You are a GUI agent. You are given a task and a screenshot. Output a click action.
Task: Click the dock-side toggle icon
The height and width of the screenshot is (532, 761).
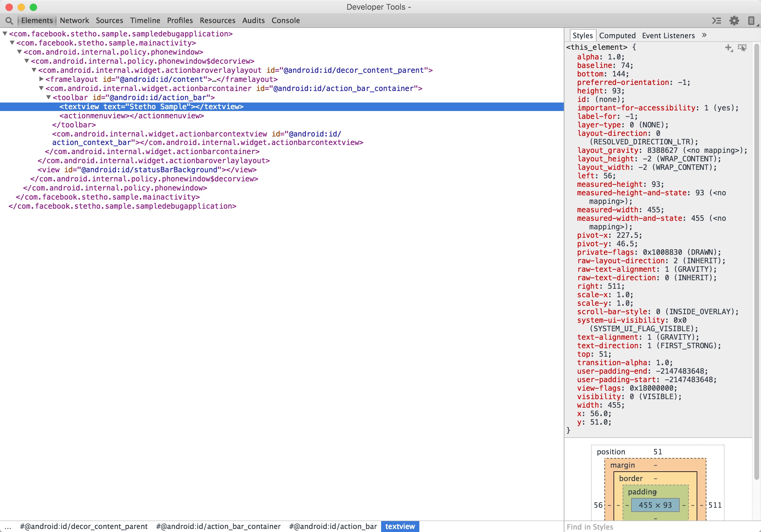(751, 21)
